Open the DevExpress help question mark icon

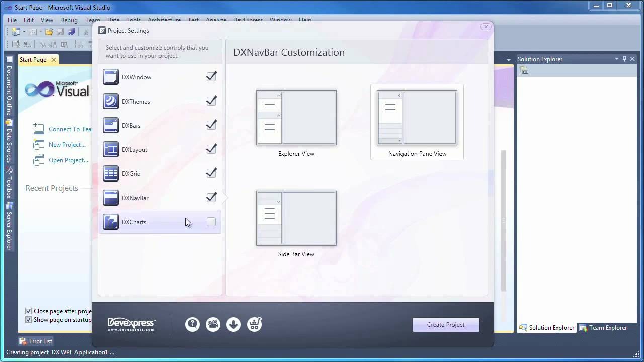[192, 324]
